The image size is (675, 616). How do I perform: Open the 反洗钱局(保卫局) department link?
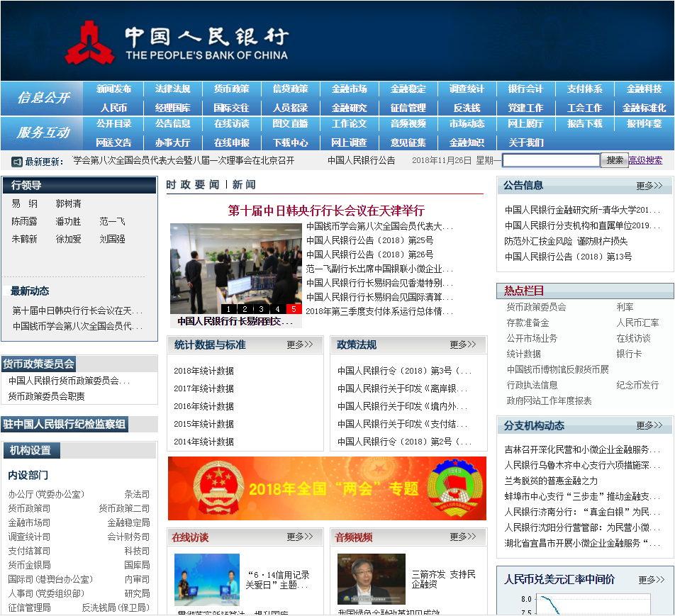(x=116, y=607)
